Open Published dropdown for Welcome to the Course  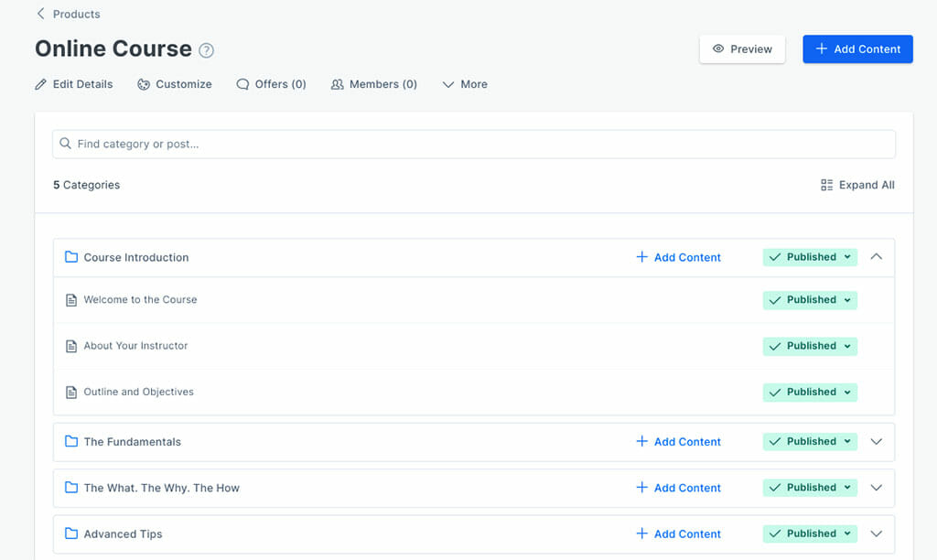[x=810, y=300]
